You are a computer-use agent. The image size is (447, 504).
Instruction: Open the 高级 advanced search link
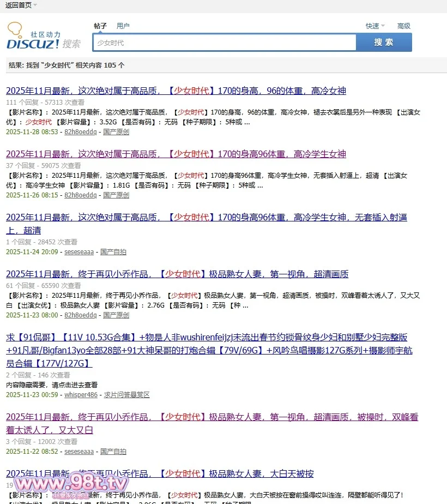[x=404, y=26]
